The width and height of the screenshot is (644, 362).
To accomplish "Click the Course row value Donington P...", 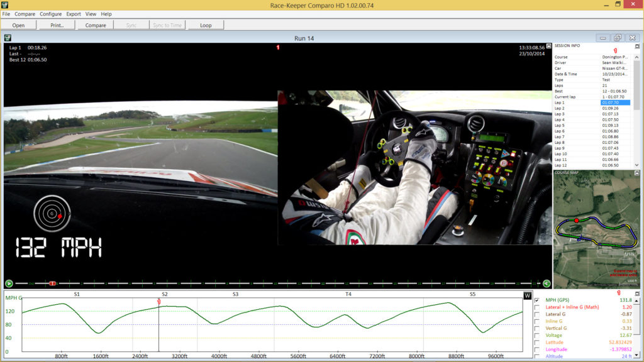I will tap(615, 57).
